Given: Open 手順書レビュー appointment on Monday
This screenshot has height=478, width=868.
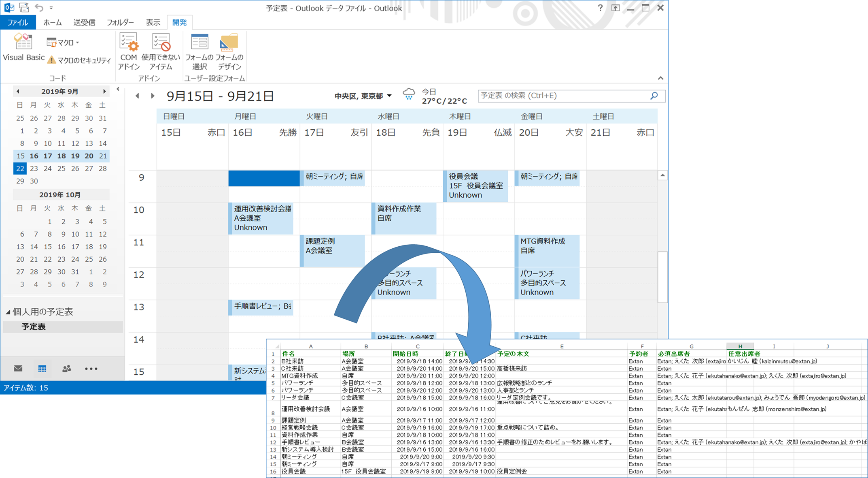Looking at the screenshot, I should pyautogui.click(x=261, y=307).
